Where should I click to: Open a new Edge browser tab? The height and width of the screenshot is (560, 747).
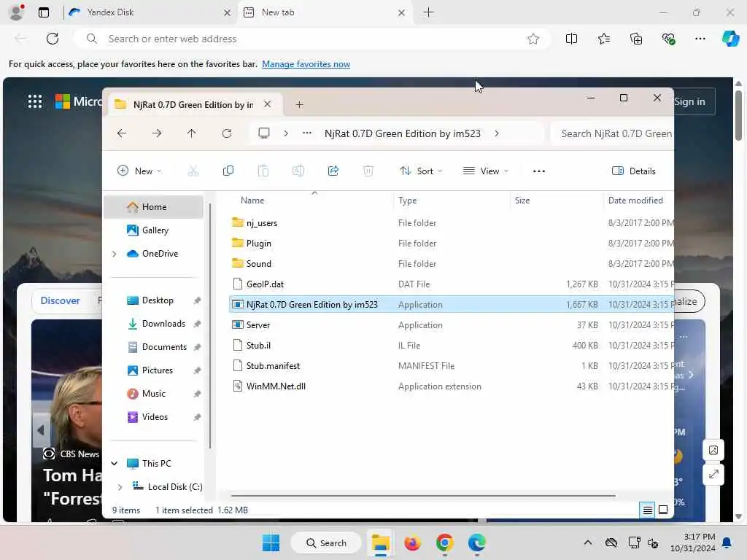(x=428, y=12)
